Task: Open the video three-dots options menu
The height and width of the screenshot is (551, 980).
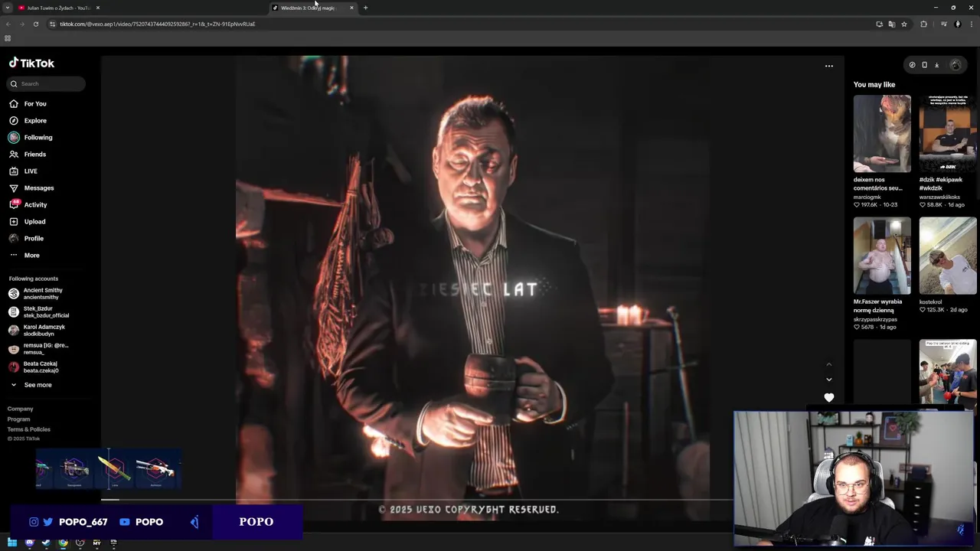Action: coord(828,66)
